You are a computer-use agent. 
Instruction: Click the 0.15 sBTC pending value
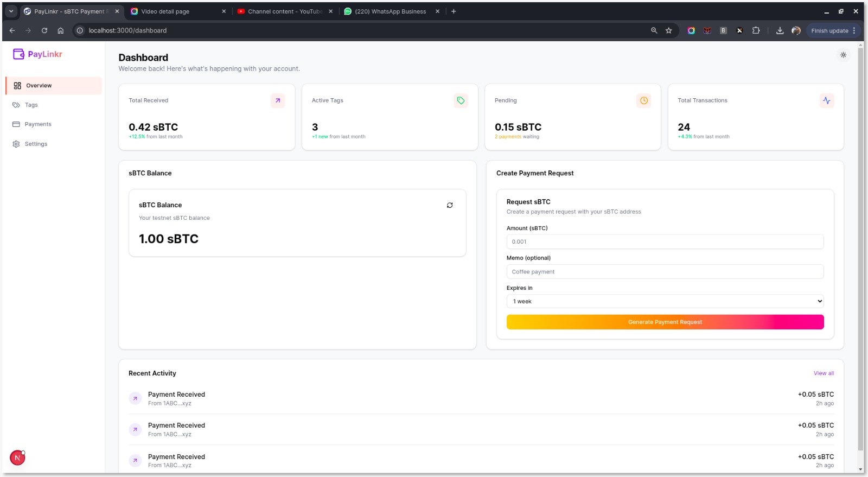tap(518, 127)
